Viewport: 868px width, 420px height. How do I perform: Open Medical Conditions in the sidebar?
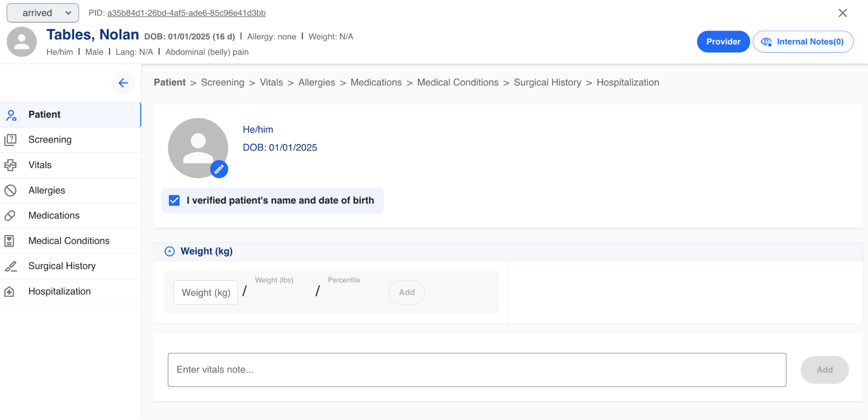point(69,241)
